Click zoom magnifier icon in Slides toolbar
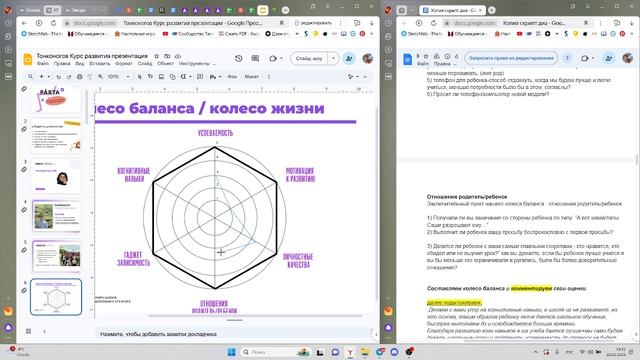The height and width of the screenshot is (360, 640). click(x=100, y=76)
